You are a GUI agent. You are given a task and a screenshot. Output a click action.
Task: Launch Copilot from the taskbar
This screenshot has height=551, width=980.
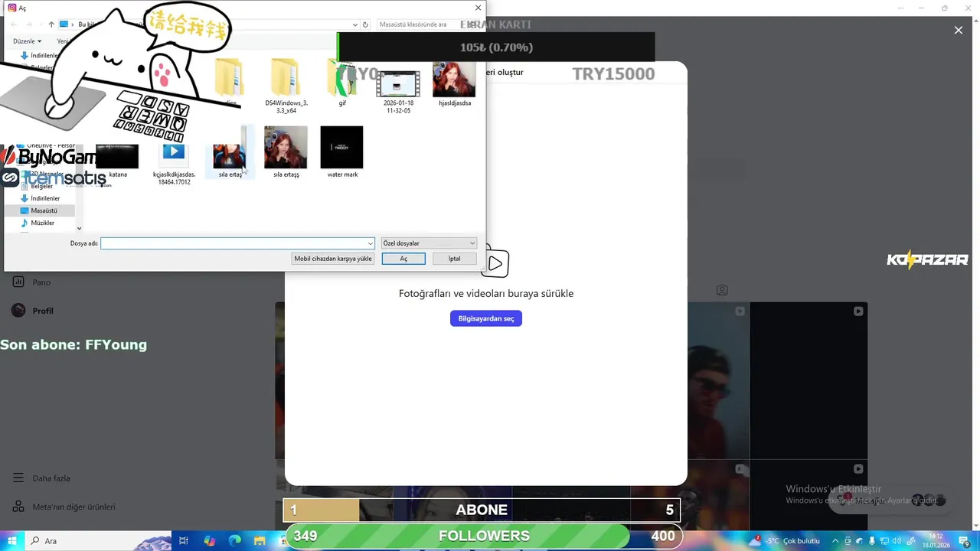(210, 541)
